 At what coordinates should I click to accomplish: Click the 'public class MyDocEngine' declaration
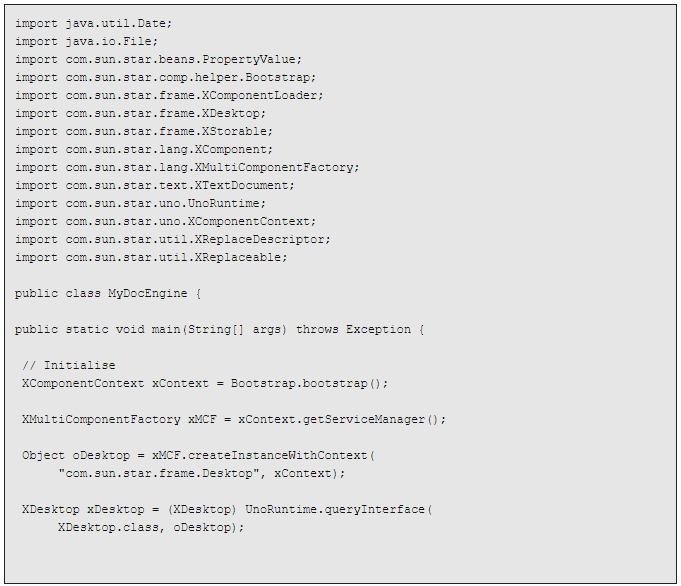pos(108,294)
